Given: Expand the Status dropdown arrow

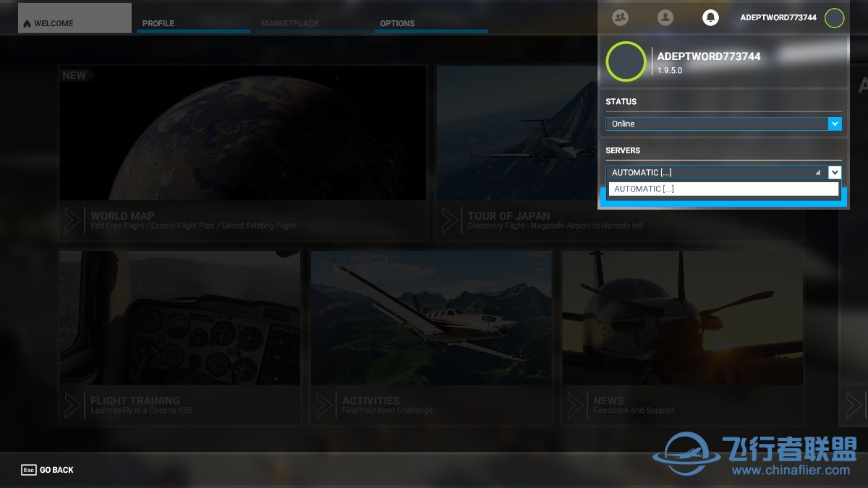Looking at the screenshot, I should click(835, 124).
